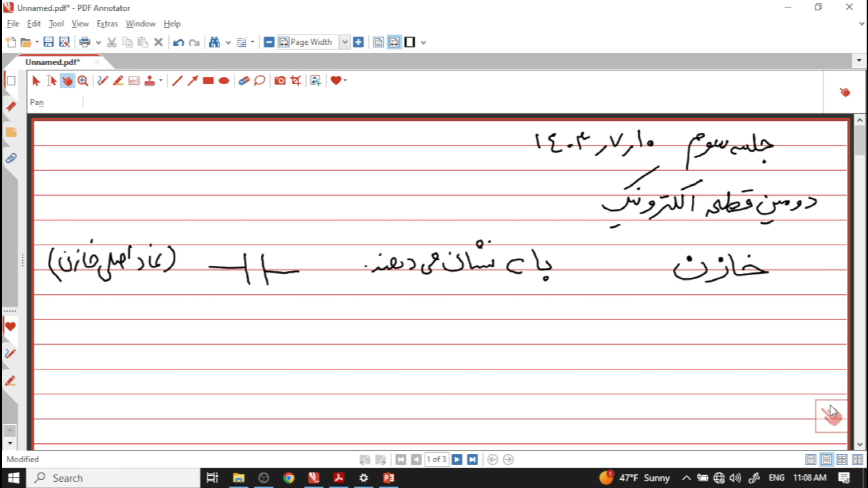This screenshot has width=868, height=488.
Task: Open the Edit menu
Action: click(x=34, y=23)
